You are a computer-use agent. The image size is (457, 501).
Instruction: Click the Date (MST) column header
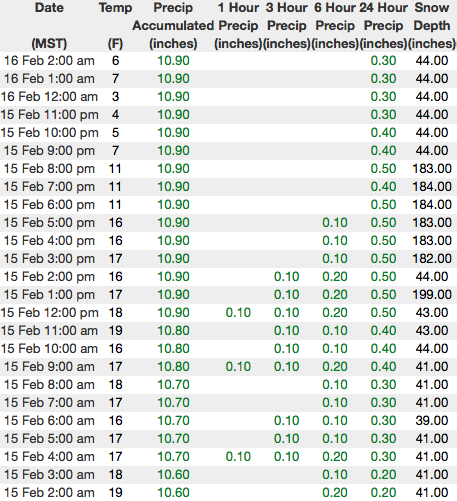point(49,26)
